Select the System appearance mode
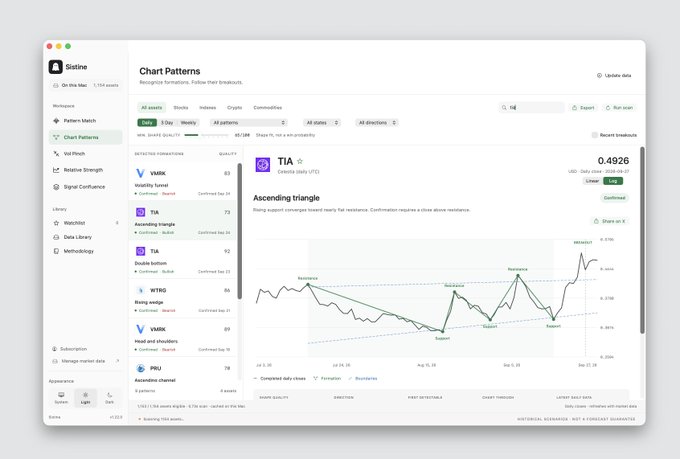Viewport: 680px width, 459px height. tap(61, 397)
